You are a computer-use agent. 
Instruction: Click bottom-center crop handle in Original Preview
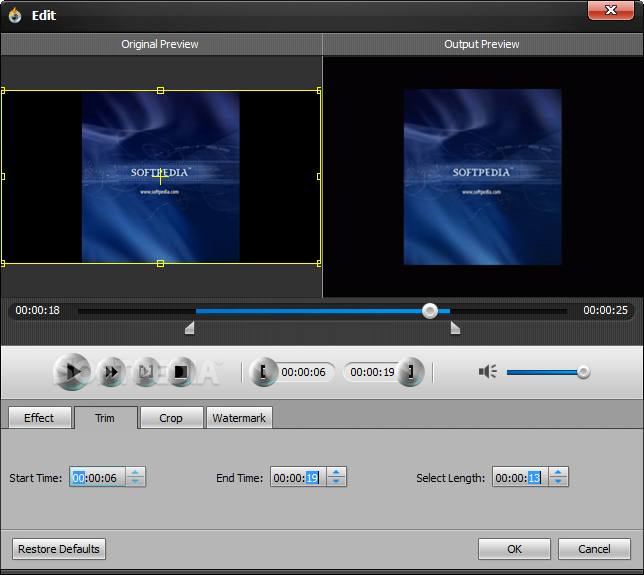point(161,263)
